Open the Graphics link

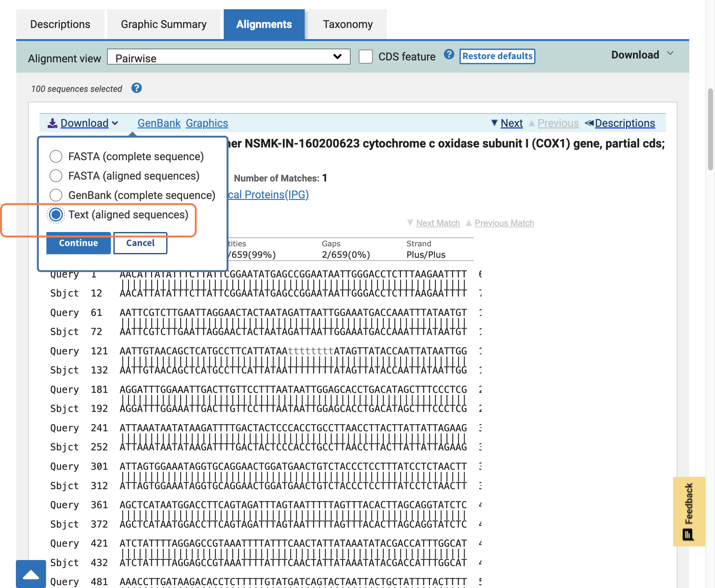[x=207, y=123]
